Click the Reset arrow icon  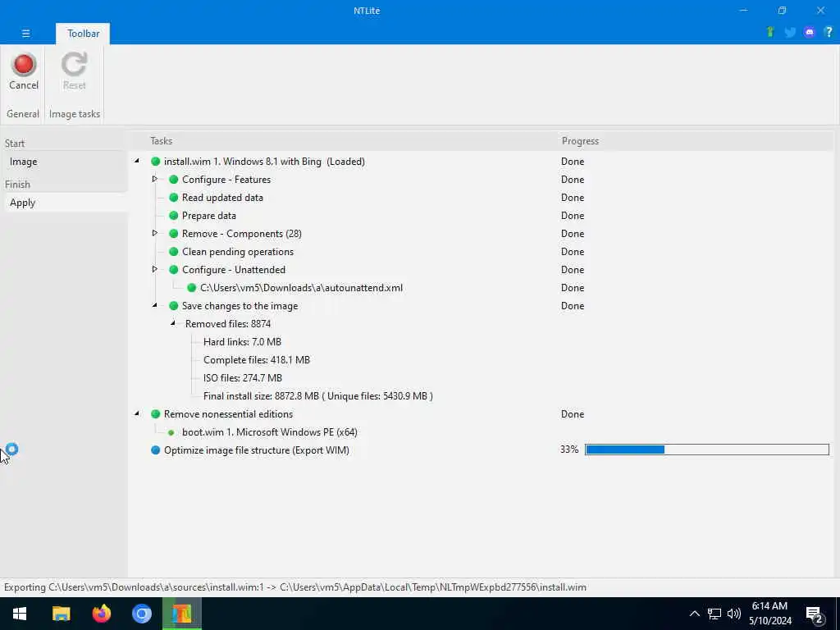74,65
